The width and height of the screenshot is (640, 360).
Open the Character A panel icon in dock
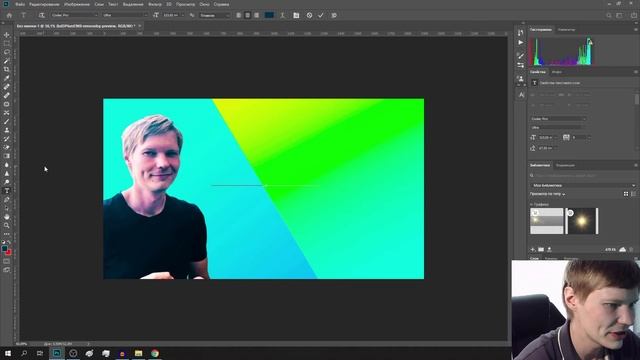[x=521, y=95]
